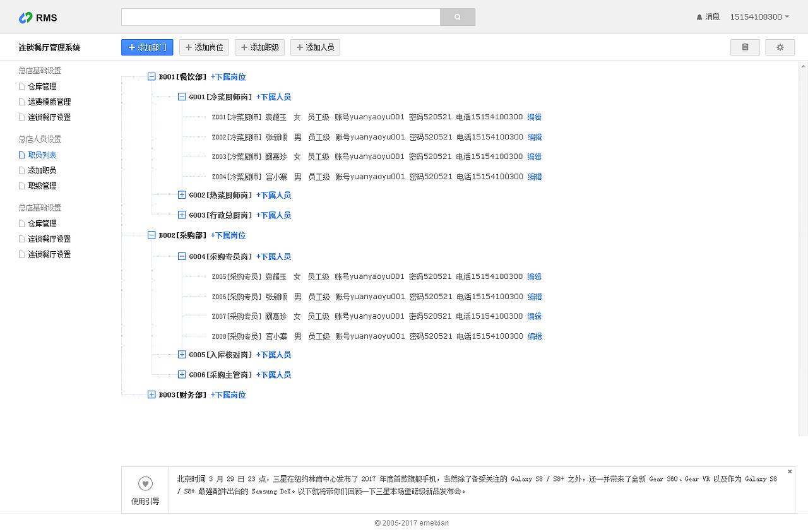Click +下属人员 next to G004 采购专员岗
The image size is (808, 532).
(273, 257)
